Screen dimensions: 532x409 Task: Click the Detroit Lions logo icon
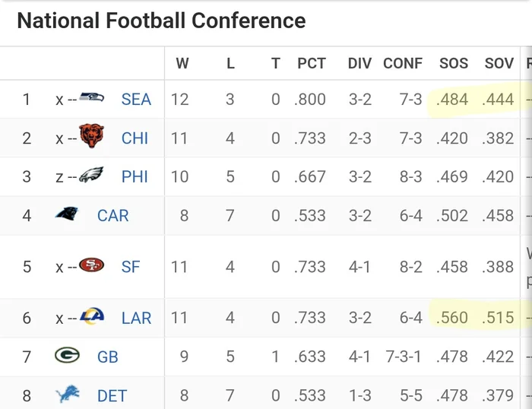pyautogui.click(x=67, y=395)
